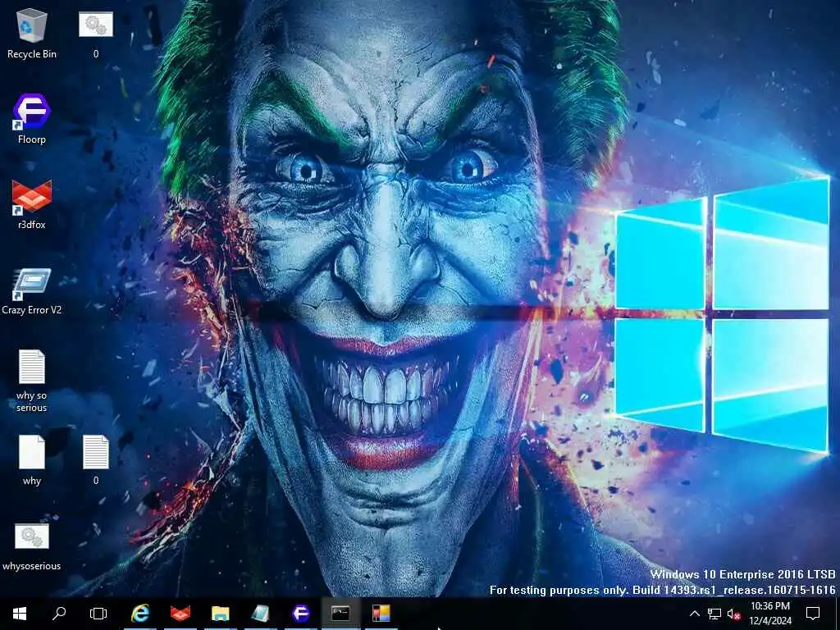Open Task View from the taskbar
Viewport: 840px width, 630px height.
click(x=98, y=614)
